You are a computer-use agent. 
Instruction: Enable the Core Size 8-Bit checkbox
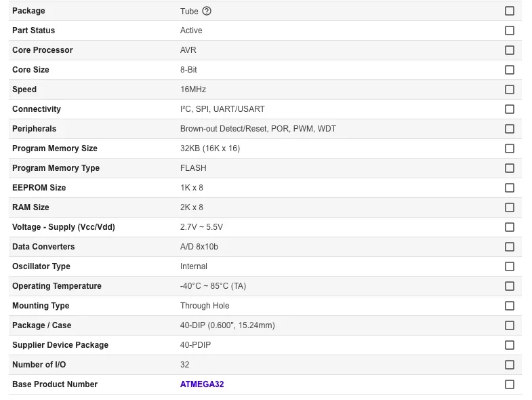[510, 70]
